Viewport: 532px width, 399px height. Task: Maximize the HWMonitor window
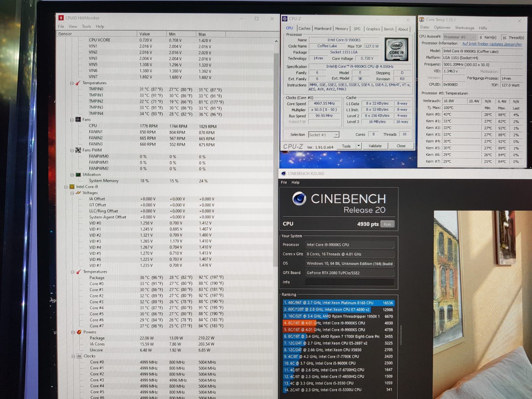pos(256,19)
